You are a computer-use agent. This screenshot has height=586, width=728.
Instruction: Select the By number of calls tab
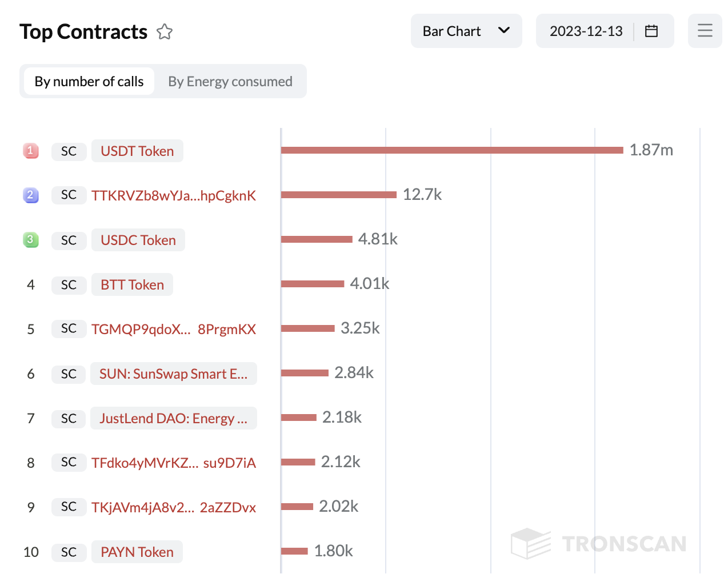89,82
